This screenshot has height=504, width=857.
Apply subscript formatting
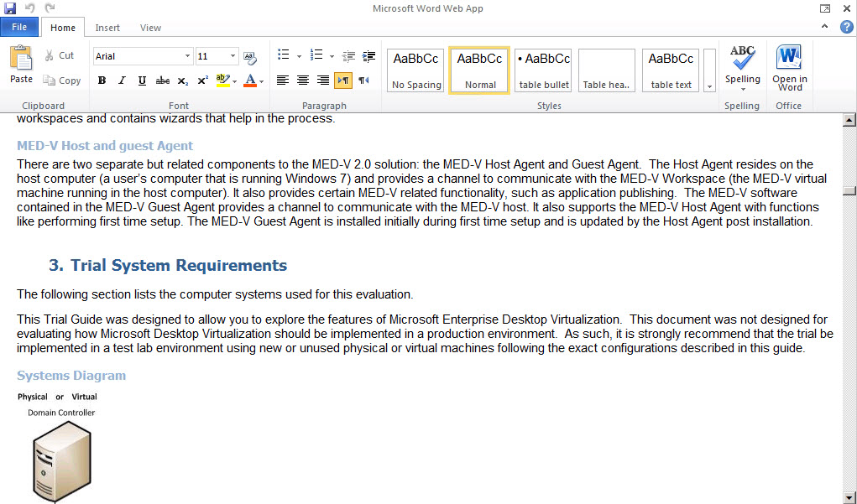[x=182, y=81]
